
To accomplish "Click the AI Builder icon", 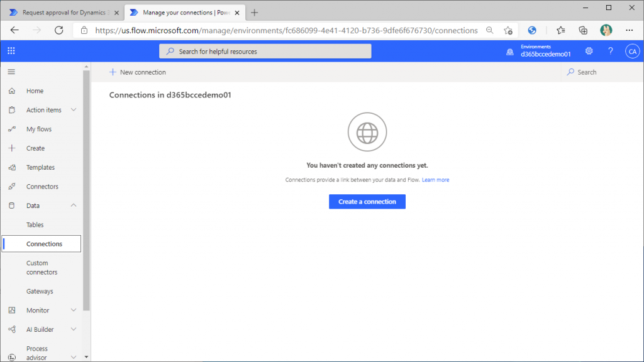I will pyautogui.click(x=12, y=329).
